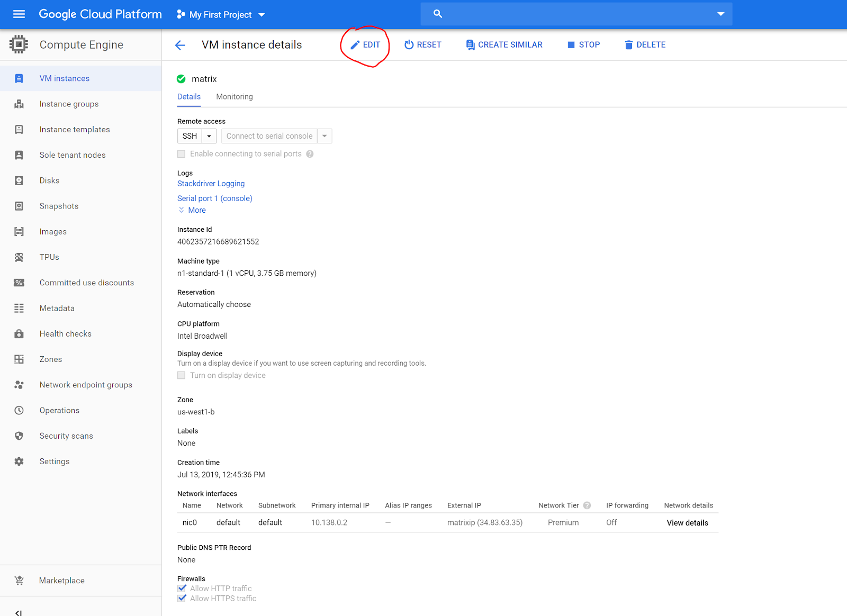This screenshot has height=616, width=847.
Task: Open the serial console dropdown arrow
Action: (325, 136)
